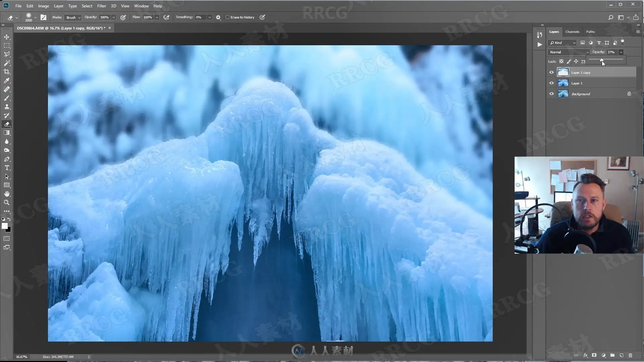Image resolution: width=644 pixels, height=362 pixels.
Task: Expand the layer Opacity slider dropdown arrow
Action: [621, 52]
